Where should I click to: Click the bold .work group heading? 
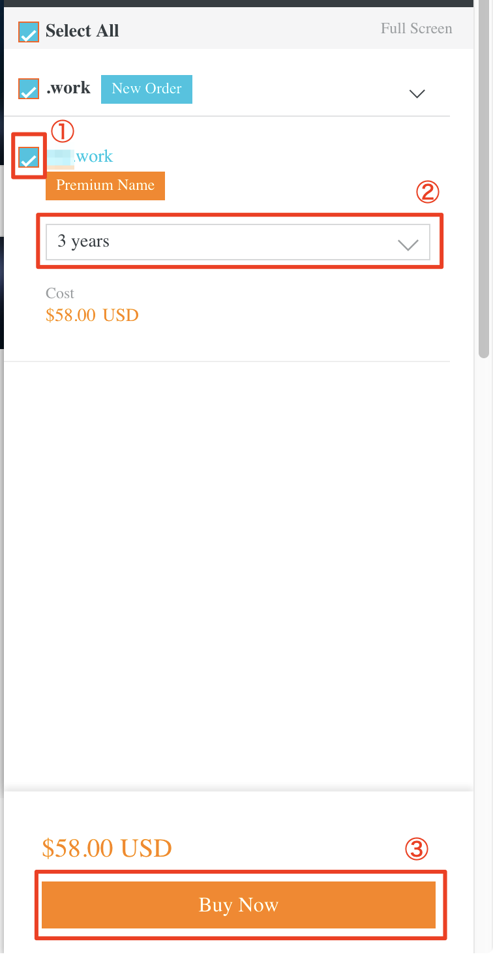tap(68, 88)
